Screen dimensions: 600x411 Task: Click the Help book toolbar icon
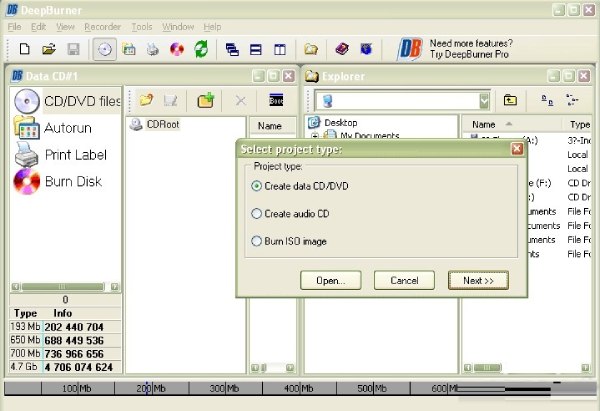tap(342, 49)
